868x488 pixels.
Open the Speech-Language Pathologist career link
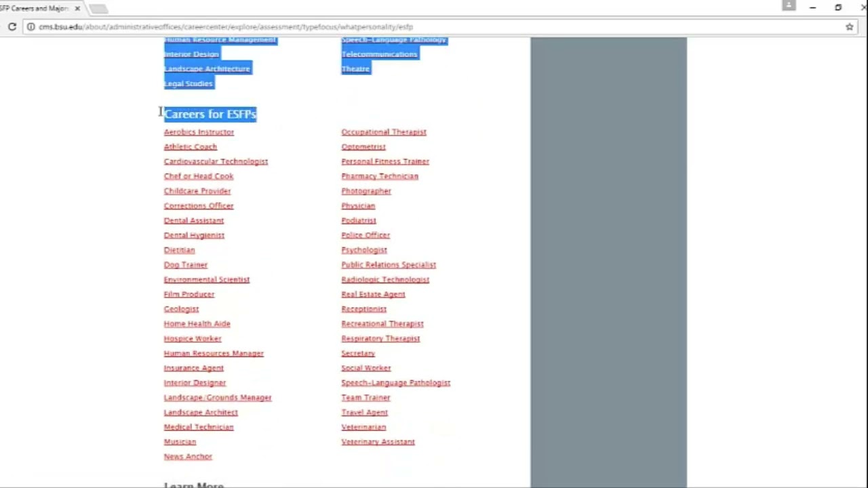(395, 383)
